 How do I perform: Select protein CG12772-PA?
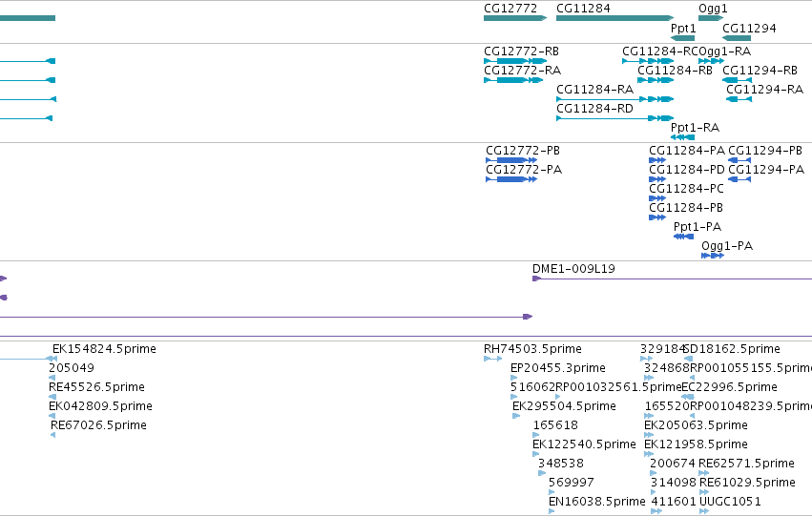[511, 179]
